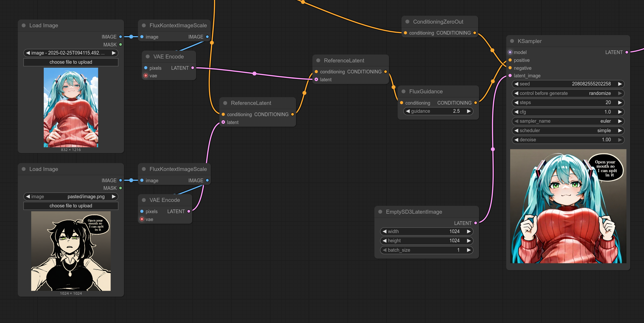This screenshot has width=644, height=323.
Task: Go to next image after pasted/image.png
Action: click(x=114, y=197)
